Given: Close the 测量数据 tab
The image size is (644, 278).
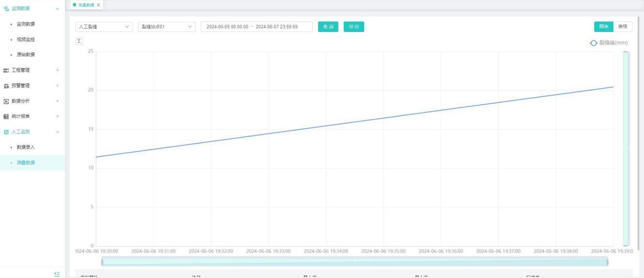Looking at the screenshot, I should pos(99,5).
